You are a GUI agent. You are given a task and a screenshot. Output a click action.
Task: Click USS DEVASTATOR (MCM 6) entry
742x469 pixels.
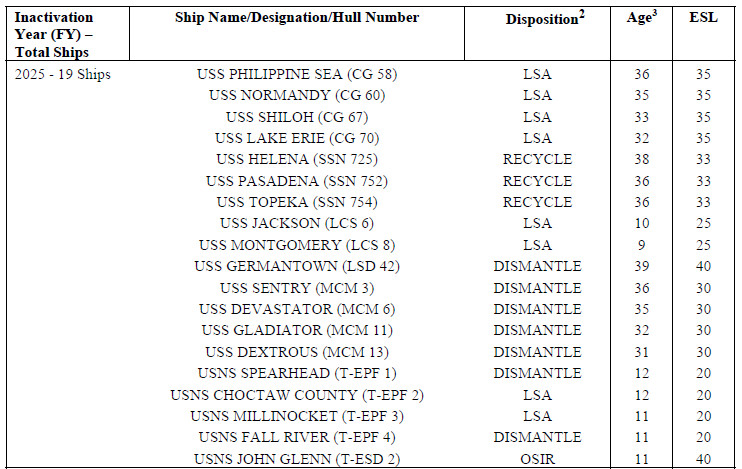[x=297, y=308]
